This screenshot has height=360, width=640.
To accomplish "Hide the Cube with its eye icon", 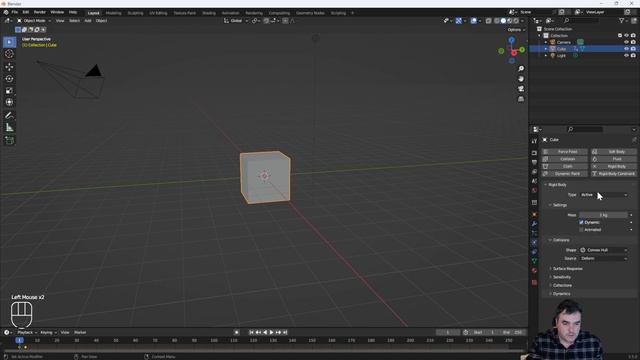I will click(626, 49).
